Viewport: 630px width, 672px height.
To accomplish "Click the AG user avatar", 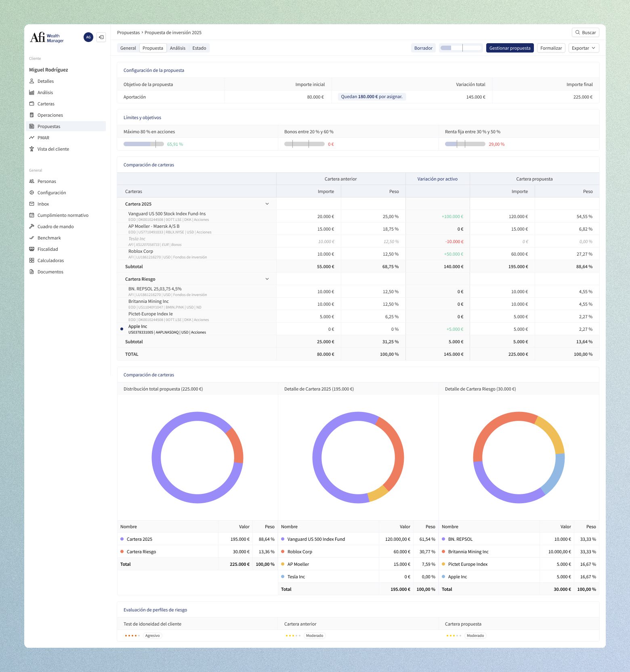I will click(88, 37).
